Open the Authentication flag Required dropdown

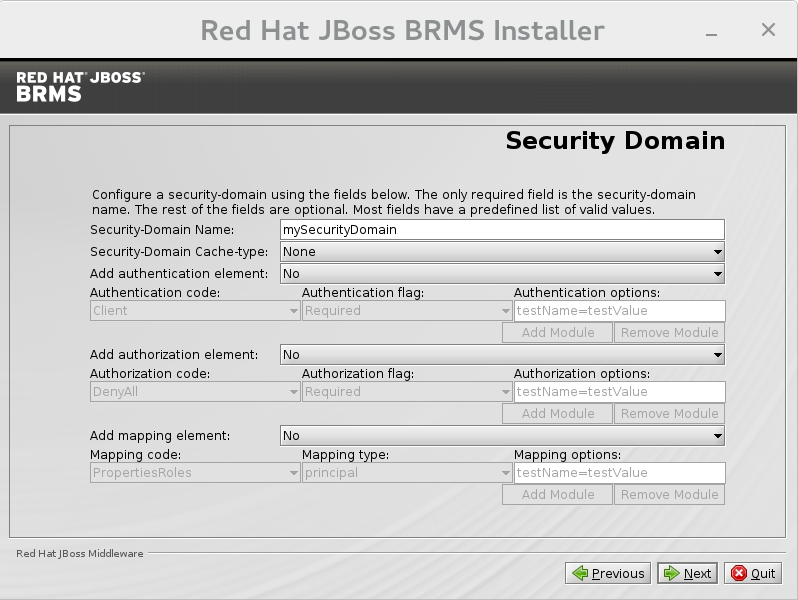(407, 310)
